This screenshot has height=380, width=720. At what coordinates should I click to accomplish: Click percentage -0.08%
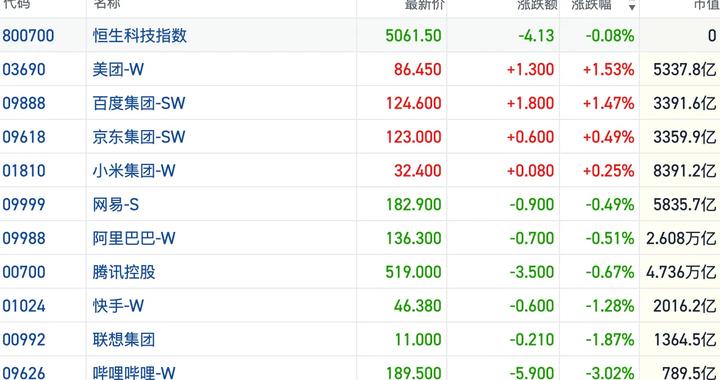point(610,35)
